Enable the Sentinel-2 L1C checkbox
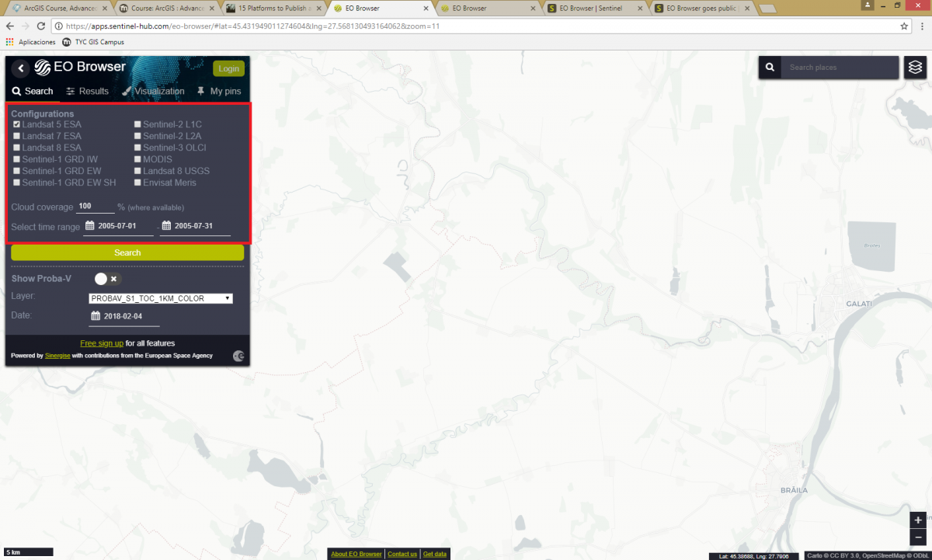This screenshot has height=560, width=932. (x=137, y=123)
